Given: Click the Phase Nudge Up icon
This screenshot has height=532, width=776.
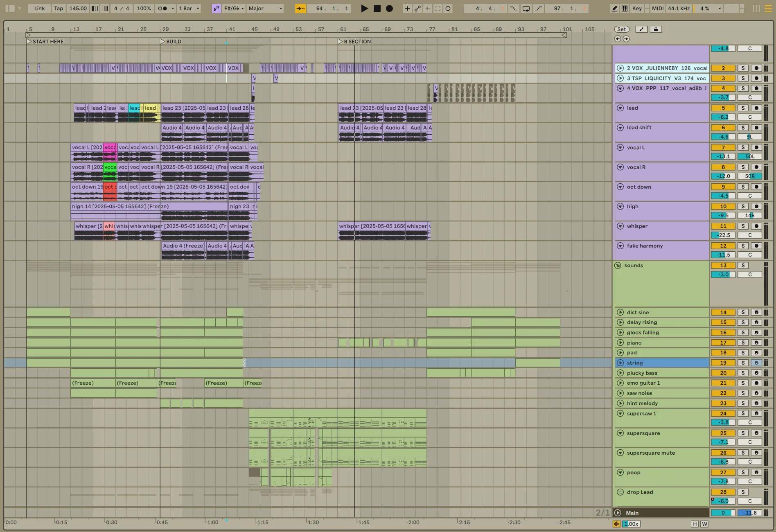Looking at the screenshot, I should 105,8.
